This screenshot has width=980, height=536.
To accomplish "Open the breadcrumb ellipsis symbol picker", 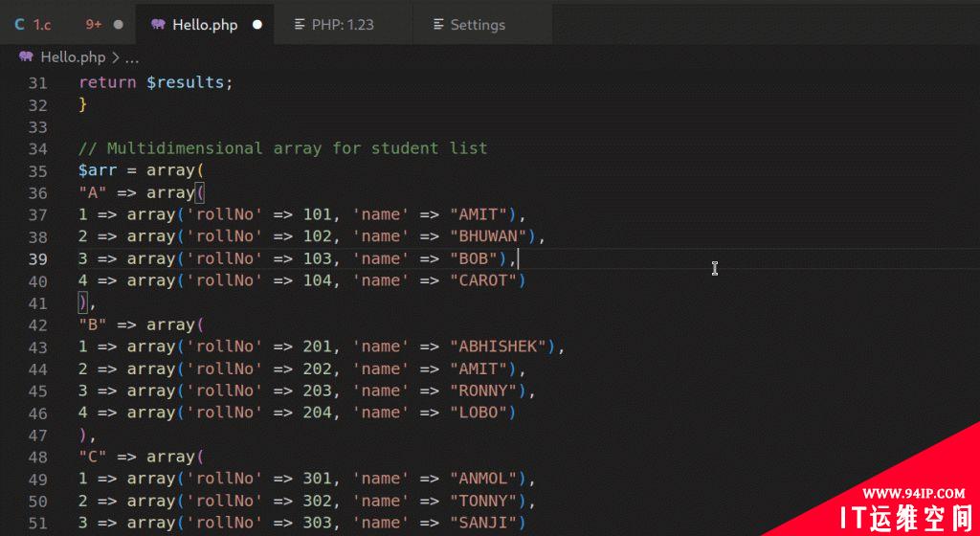I will click(132, 58).
